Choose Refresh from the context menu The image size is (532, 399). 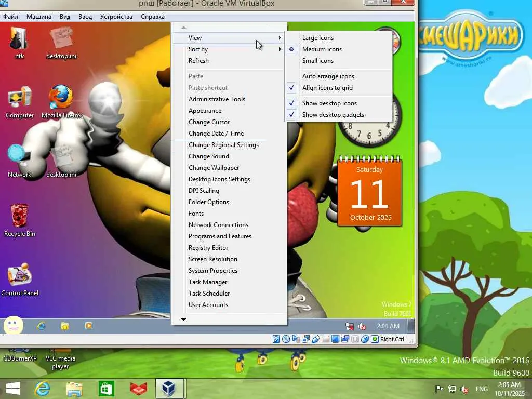pos(229,61)
